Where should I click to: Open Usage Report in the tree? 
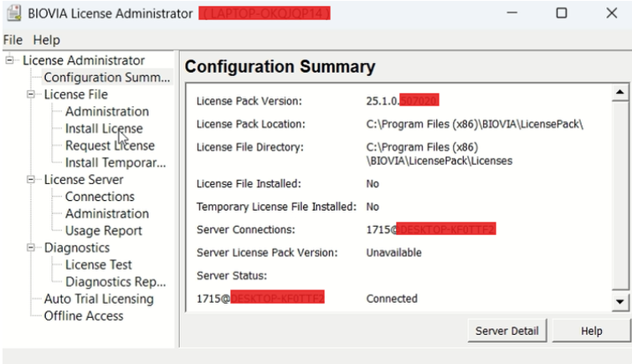coord(104,231)
